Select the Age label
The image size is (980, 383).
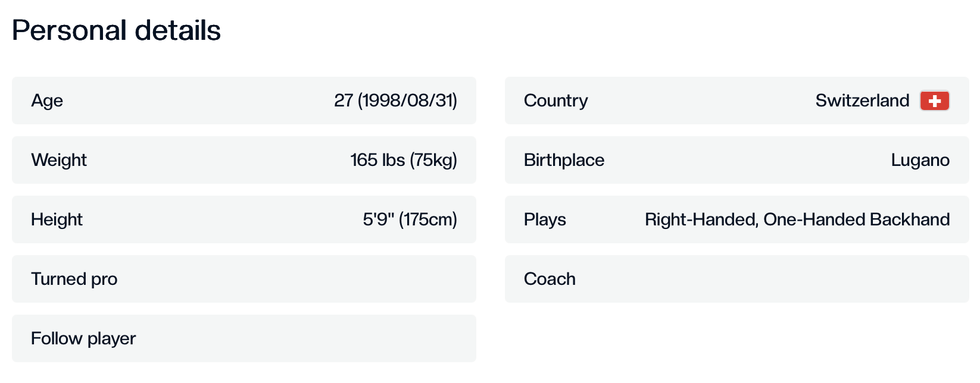(x=47, y=101)
